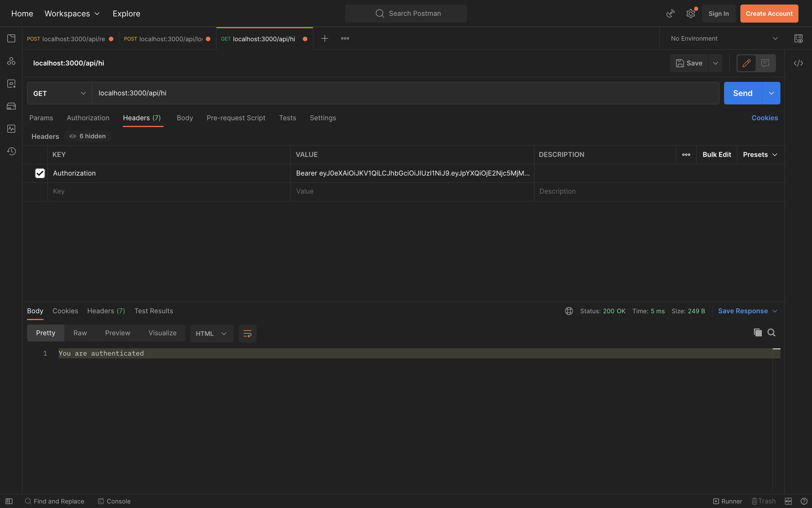Open the Presets dropdown
This screenshot has height=508, width=812.
(760, 155)
